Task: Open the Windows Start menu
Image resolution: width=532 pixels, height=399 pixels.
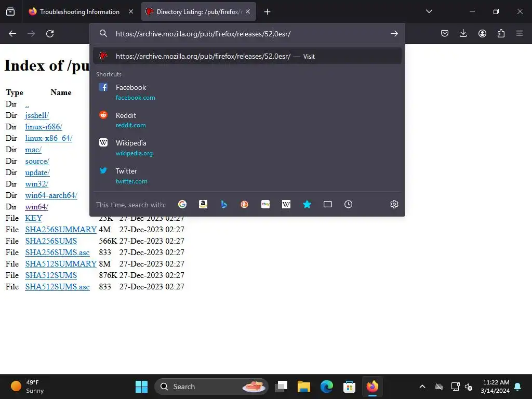Action: (x=141, y=387)
